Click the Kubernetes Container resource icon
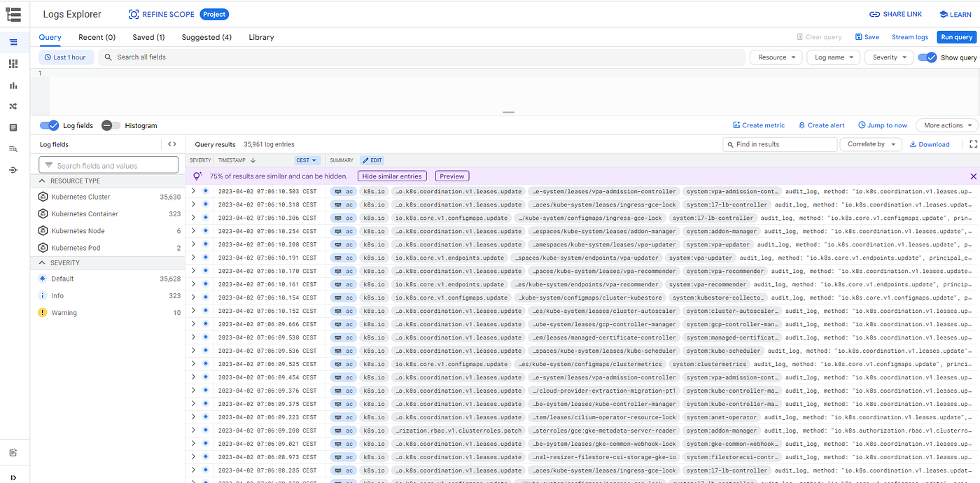The image size is (980, 483). tap(43, 213)
